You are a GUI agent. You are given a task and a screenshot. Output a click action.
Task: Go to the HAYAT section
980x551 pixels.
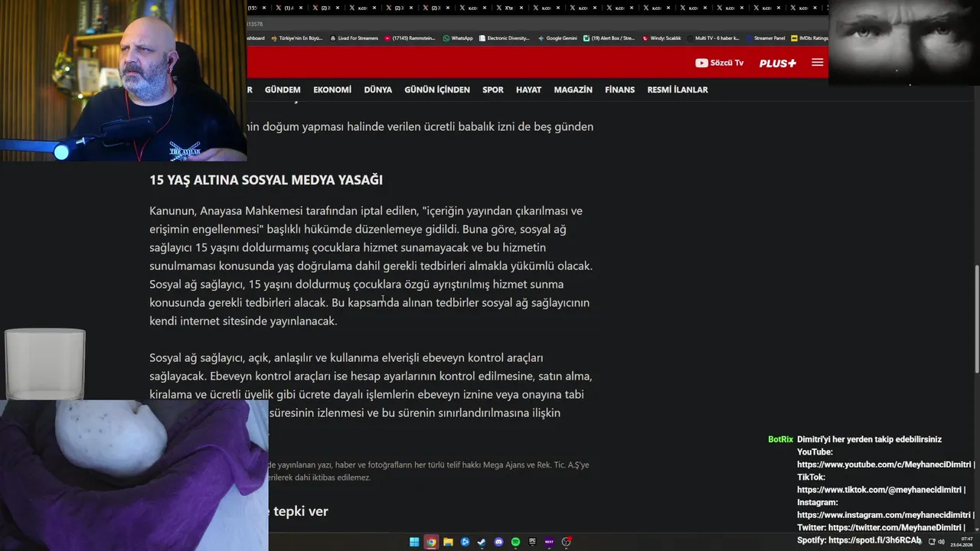click(x=528, y=90)
